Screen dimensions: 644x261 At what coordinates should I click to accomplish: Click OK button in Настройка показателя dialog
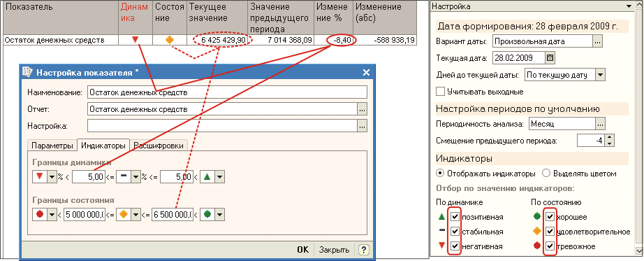302,250
